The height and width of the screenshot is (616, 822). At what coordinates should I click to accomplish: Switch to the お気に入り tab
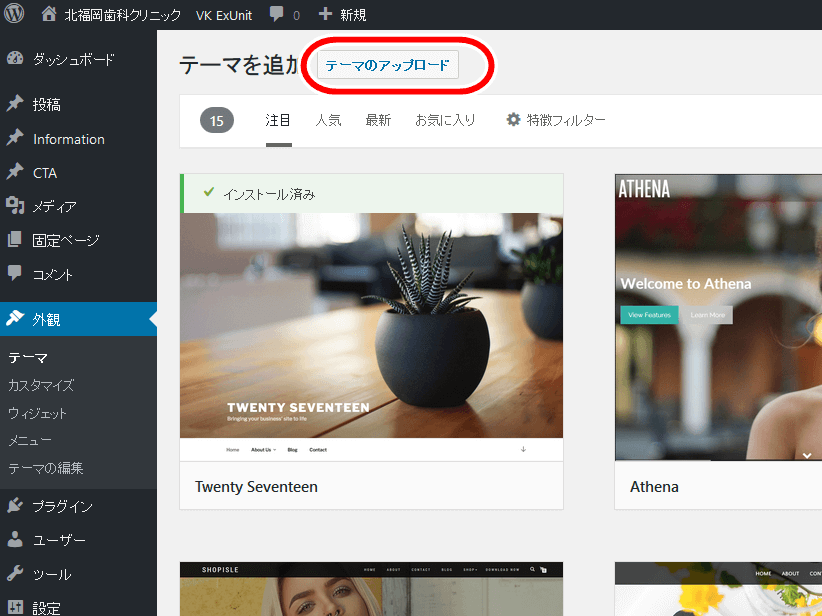tap(445, 121)
